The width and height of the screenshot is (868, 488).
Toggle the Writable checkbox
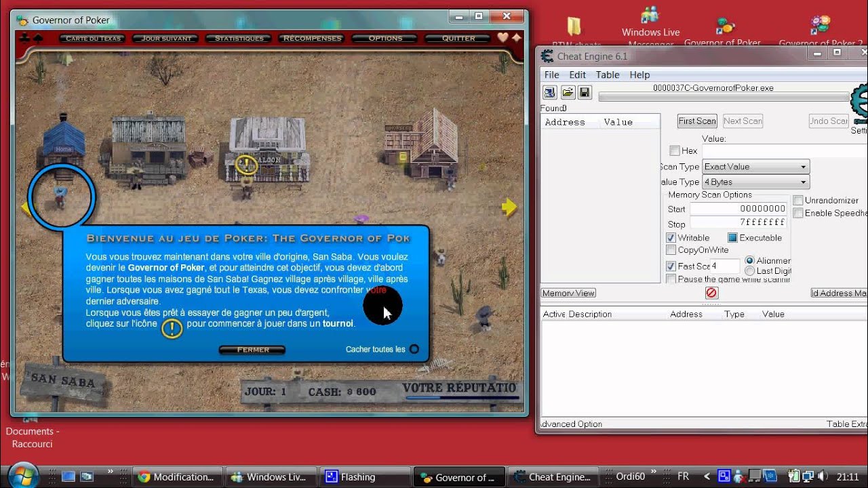pyautogui.click(x=671, y=238)
